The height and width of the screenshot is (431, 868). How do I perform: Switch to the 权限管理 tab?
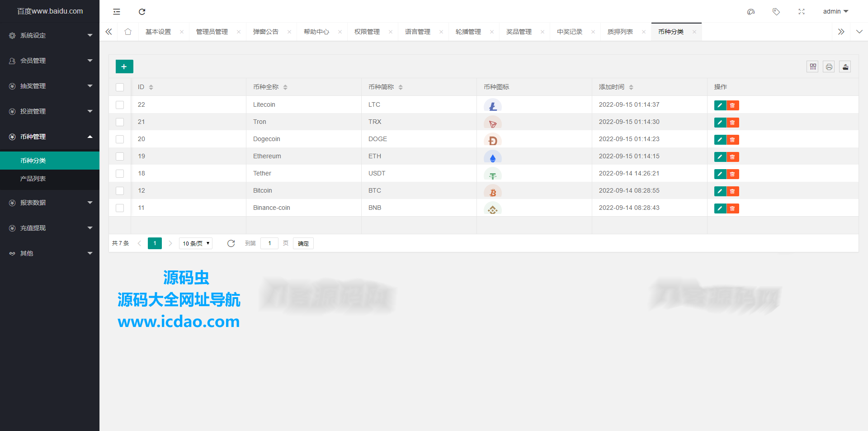tap(367, 32)
